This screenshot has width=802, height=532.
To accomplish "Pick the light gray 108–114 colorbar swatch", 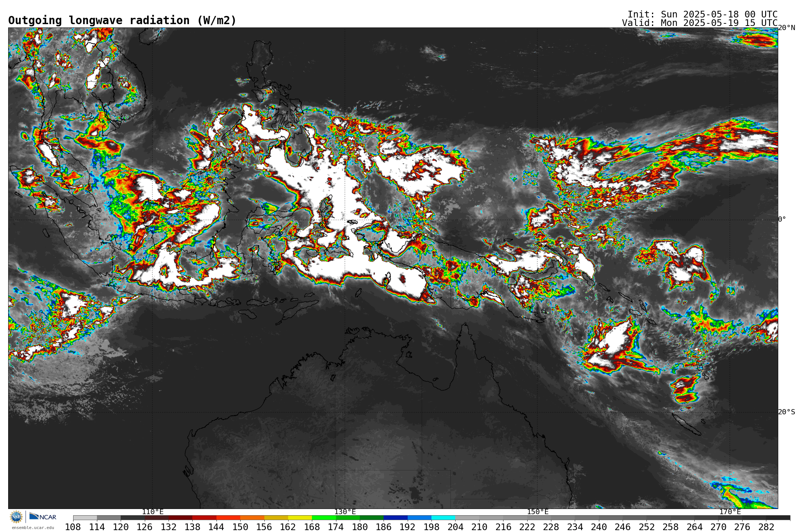I will (x=85, y=518).
